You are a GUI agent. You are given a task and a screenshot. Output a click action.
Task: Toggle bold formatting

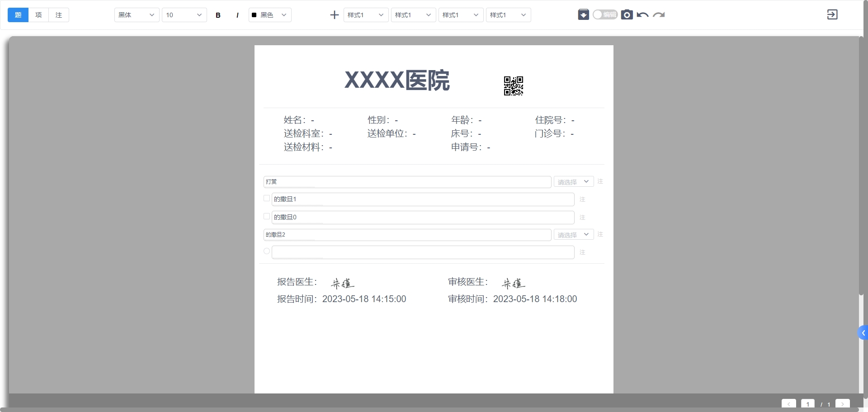(x=218, y=15)
